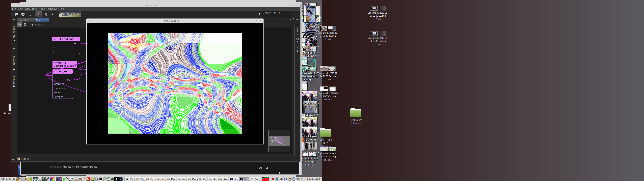Go up to parent from /video
644x181 pixels.
pos(32,25)
